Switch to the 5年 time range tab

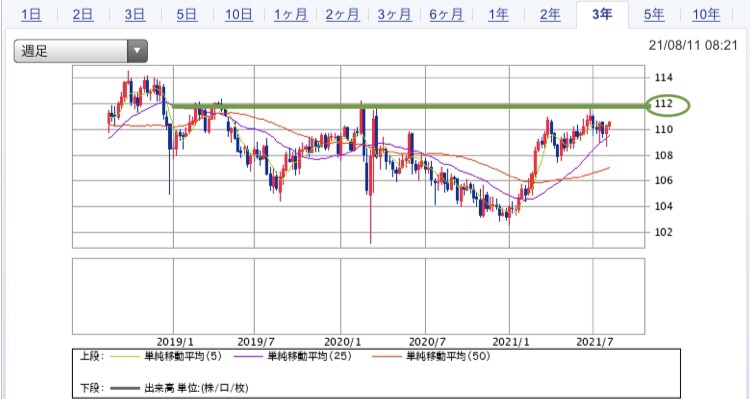654,15
